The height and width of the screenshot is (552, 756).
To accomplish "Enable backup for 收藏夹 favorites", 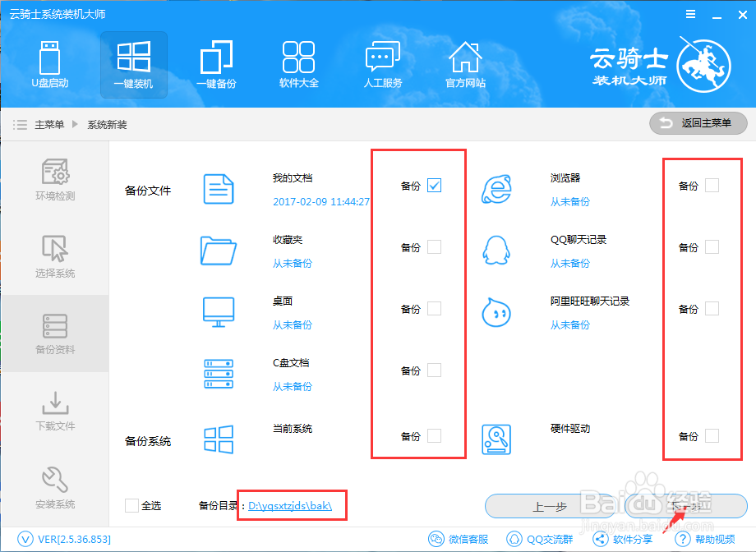I will [x=434, y=246].
